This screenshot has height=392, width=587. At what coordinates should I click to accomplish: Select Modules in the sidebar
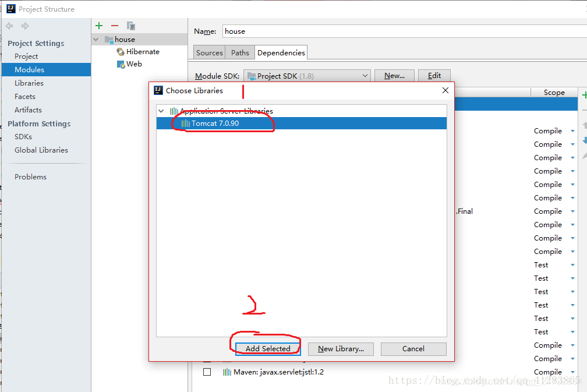click(47, 70)
